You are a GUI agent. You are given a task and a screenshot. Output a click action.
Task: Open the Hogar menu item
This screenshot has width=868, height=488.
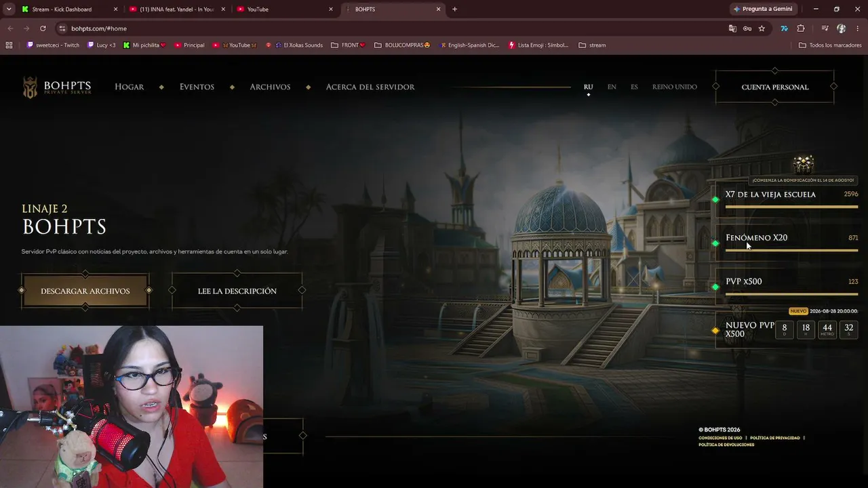click(130, 87)
